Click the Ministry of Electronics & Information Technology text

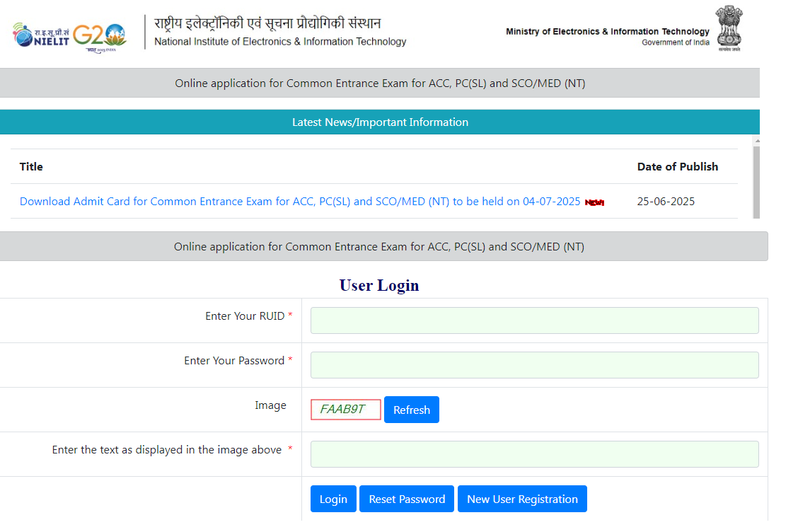click(x=607, y=32)
